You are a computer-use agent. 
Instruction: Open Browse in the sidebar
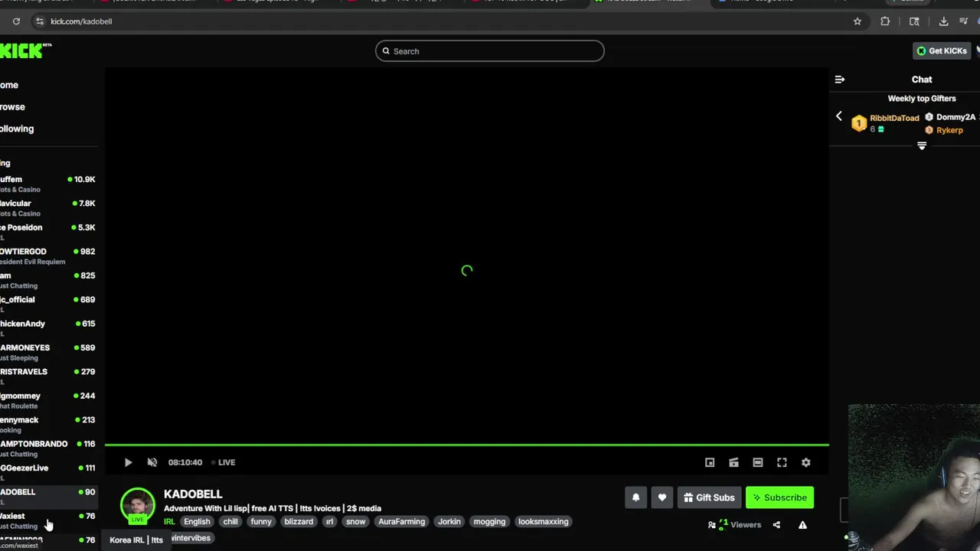pyautogui.click(x=12, y=107)
